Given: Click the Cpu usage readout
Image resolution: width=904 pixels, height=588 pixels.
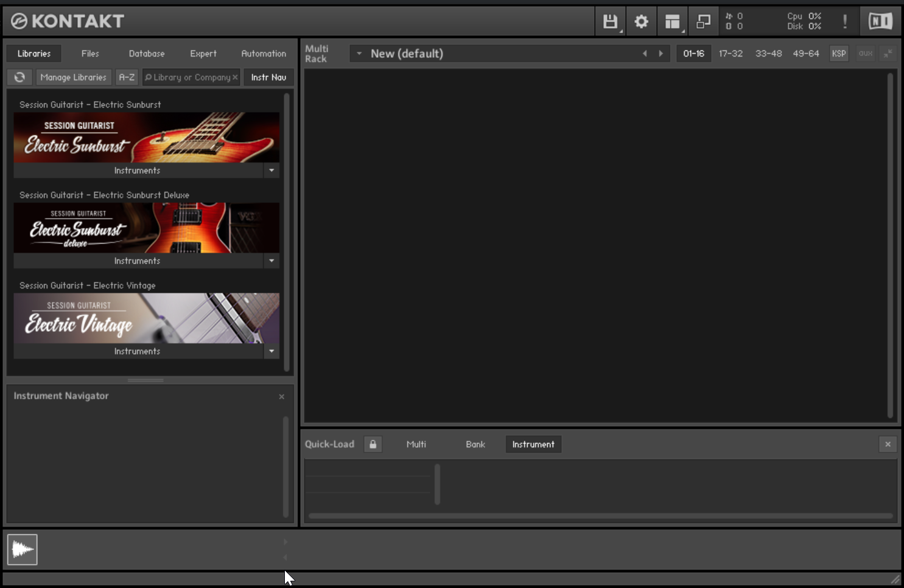Looking at the screenshot, I should click(804, 16).
